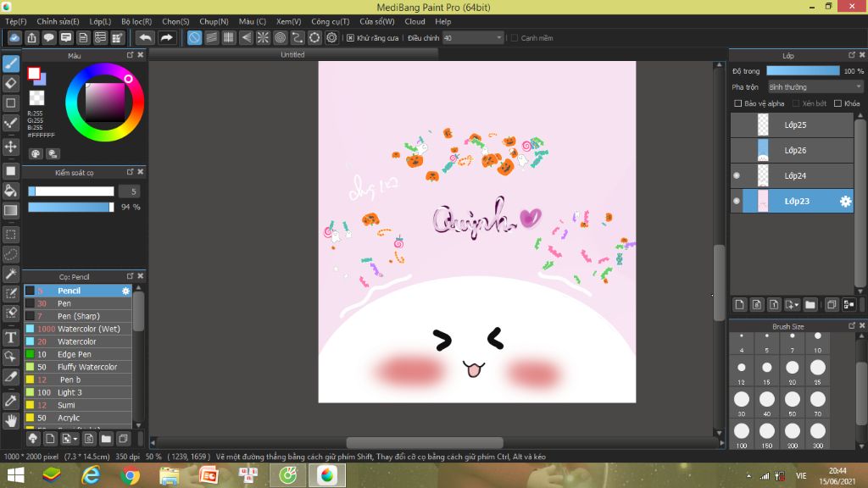The image size is (868, 488).
Task: Open Lớp23 layer settings gear
Action: [x=845, y=202]
